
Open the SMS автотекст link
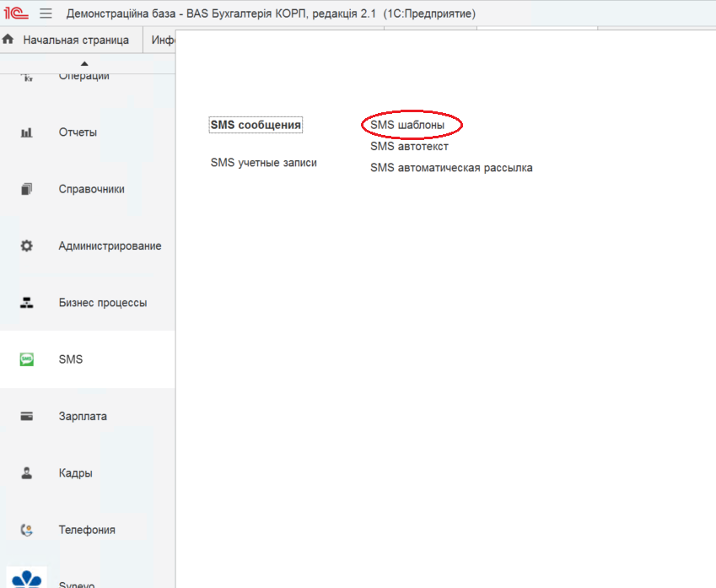pyautogui.click(x=409, y=147)
